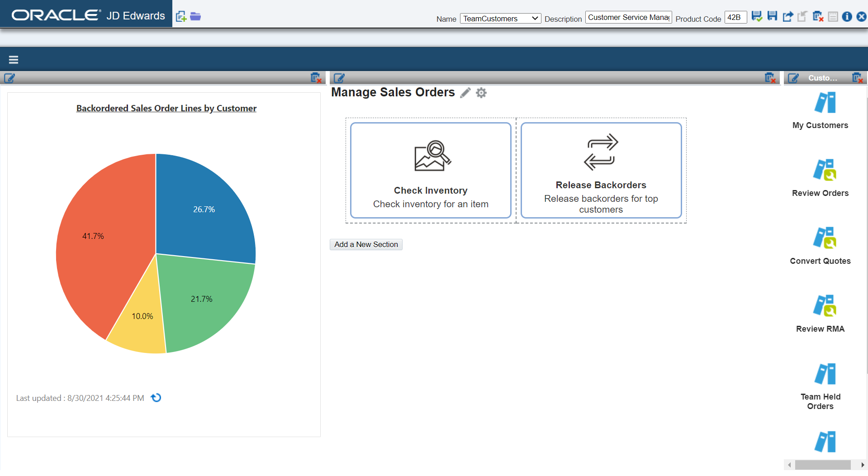Open the page information icon
Screen dimensions: 868x476
[847, 17]
